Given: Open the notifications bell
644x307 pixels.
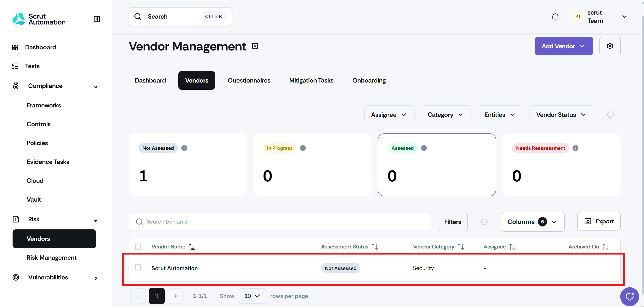Looking at the screenshot, I should coord(555,17).
